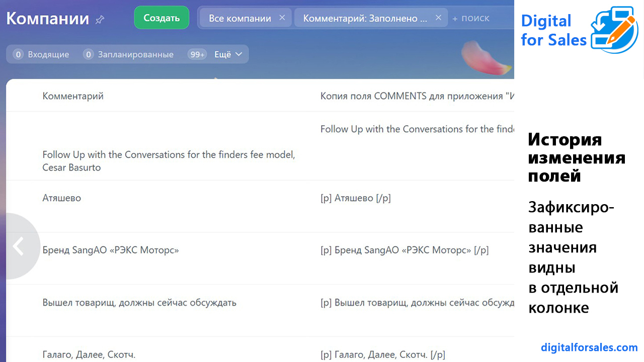Select [p] Бренд SangAO «РЭКС Моторс» [/p] cell
The width and height of the screenshot is (644, 362).
[x=405, y=250]
